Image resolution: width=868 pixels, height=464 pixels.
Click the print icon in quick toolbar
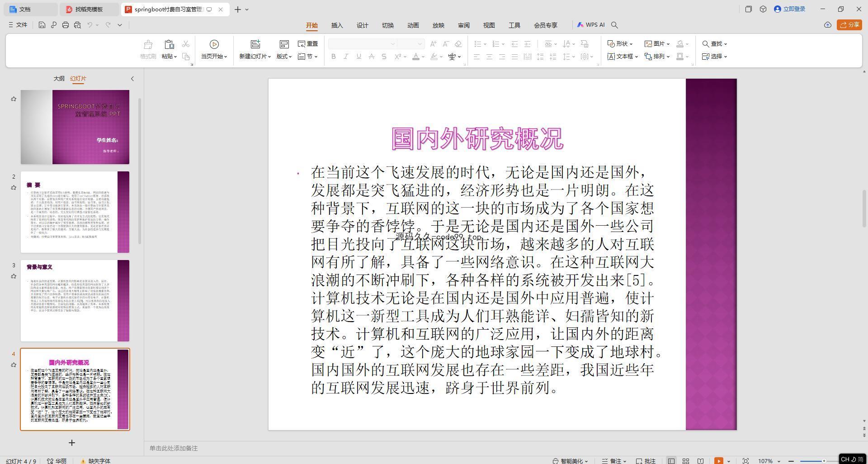click(x=66, y=25)
